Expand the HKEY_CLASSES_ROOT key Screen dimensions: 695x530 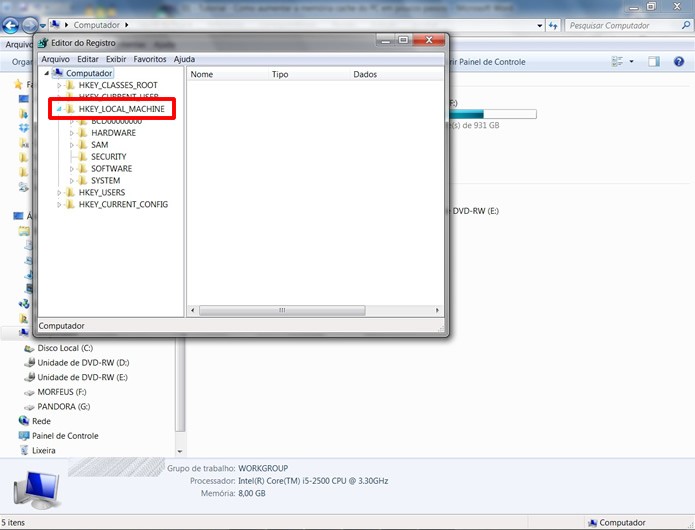pos(59,85)
